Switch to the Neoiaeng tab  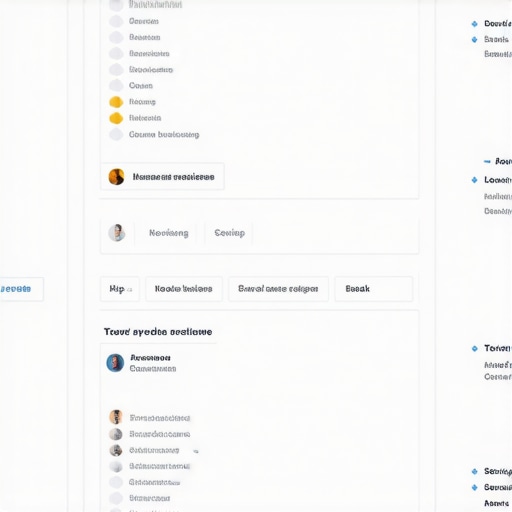[169, 233]
